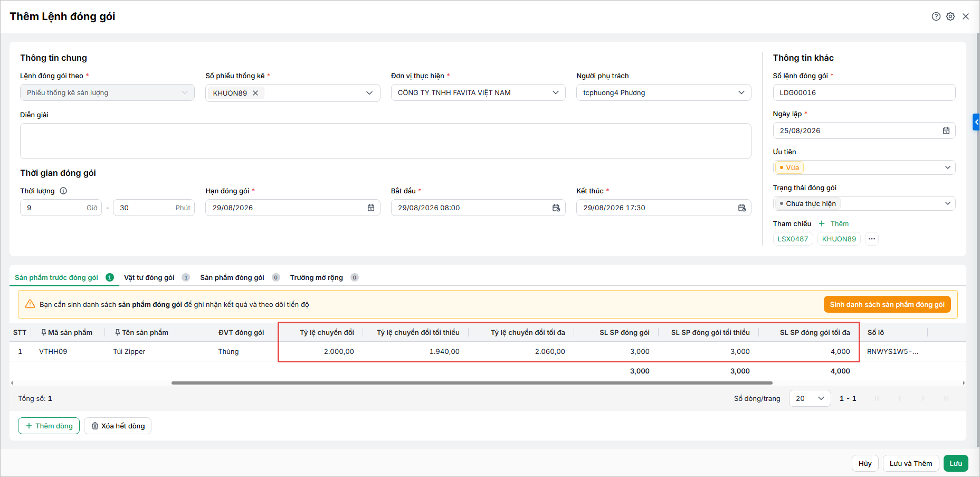Open calendar for Hạn đóng gói
Image resolution: width=980 pixels, height=477 pixels.
click(371, 208)
